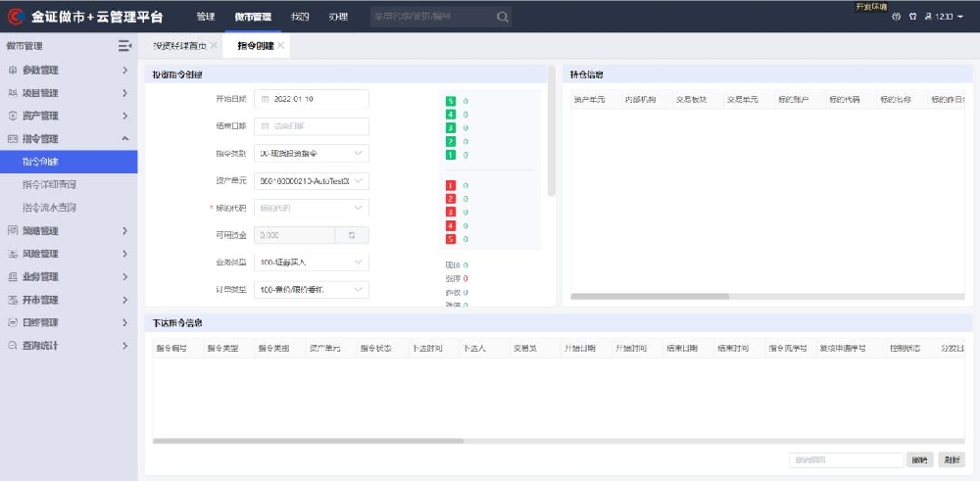Click the 刷新 button at bottom right
This screenshot has height=481, width=980.
pos(951,459)
